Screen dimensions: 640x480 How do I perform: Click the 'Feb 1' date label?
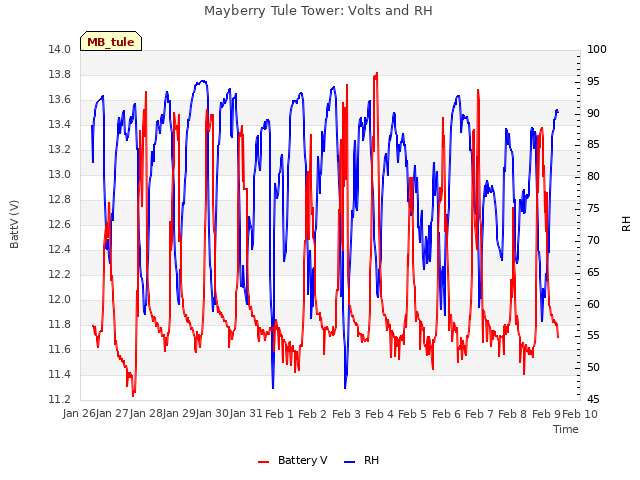point(280,414)
